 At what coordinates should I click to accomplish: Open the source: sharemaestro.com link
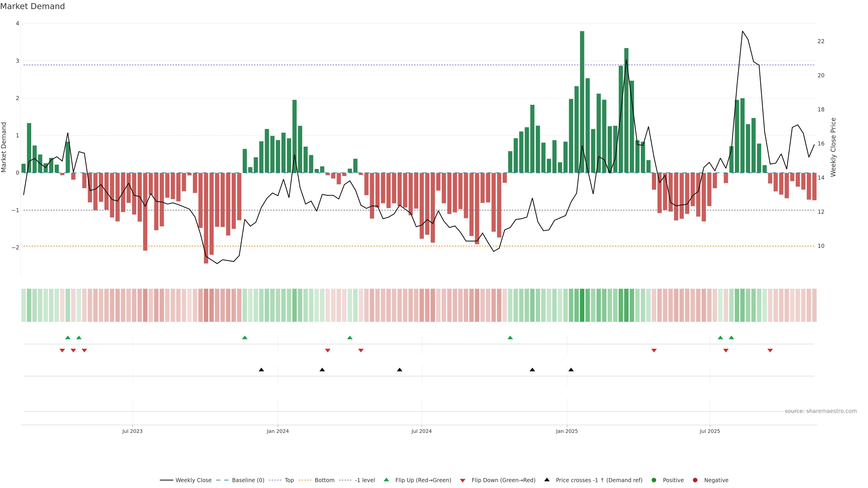821,411
